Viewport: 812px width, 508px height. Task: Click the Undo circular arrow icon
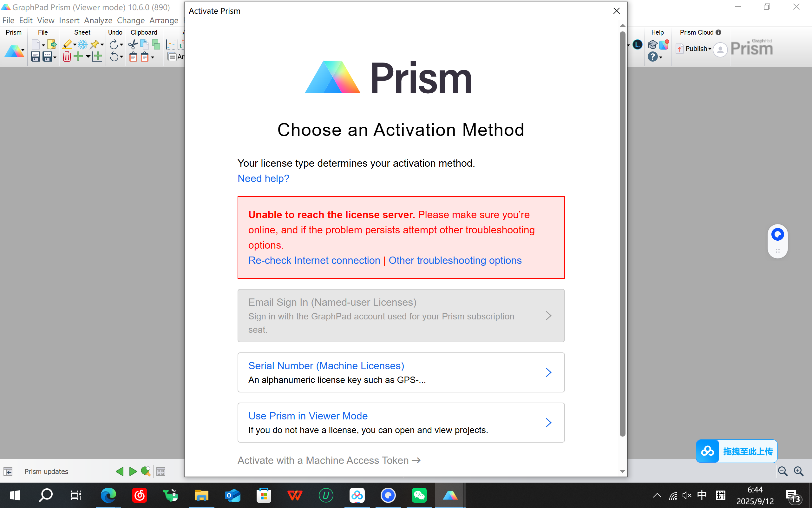click(114, 57)
